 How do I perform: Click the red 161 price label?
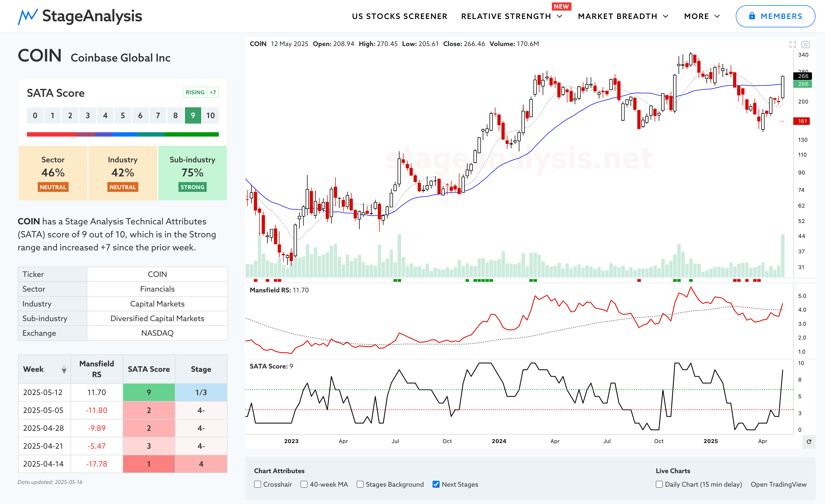[x=802, y=121]
